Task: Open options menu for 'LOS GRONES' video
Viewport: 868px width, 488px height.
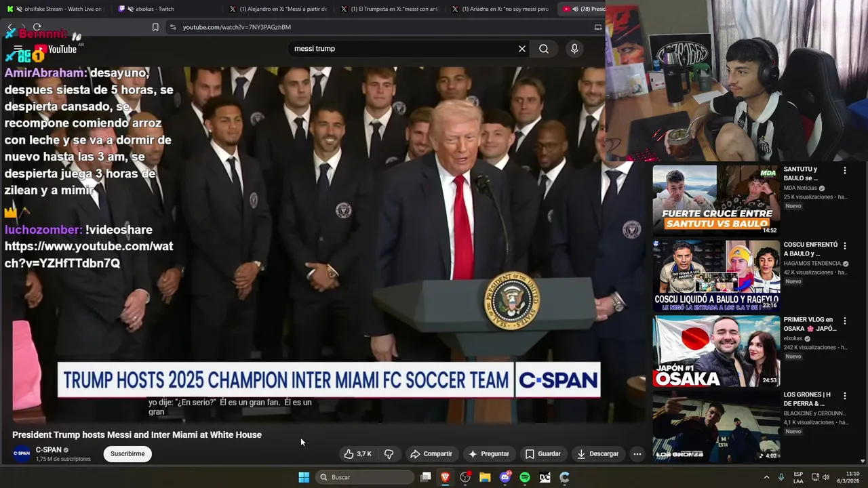Action: tap(845, 395)
